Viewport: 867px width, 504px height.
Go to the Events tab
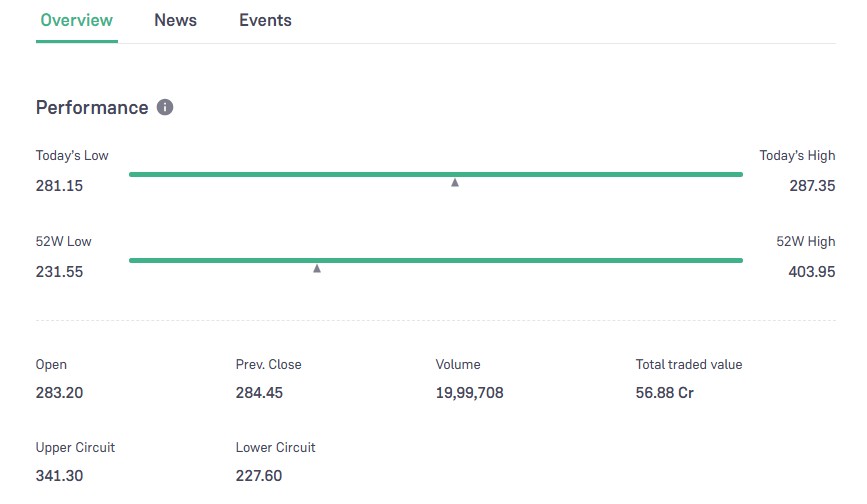pyautogui.click(x=265, y=20)
